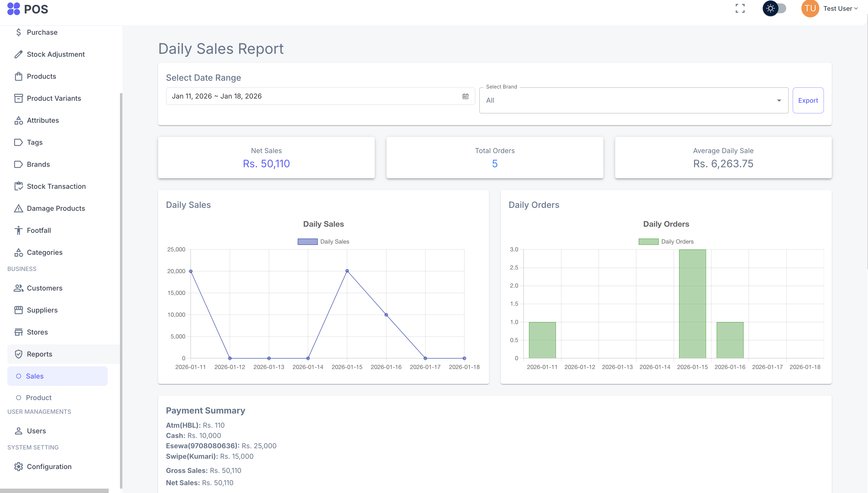Click the Export button

click(x=808, y=100)
